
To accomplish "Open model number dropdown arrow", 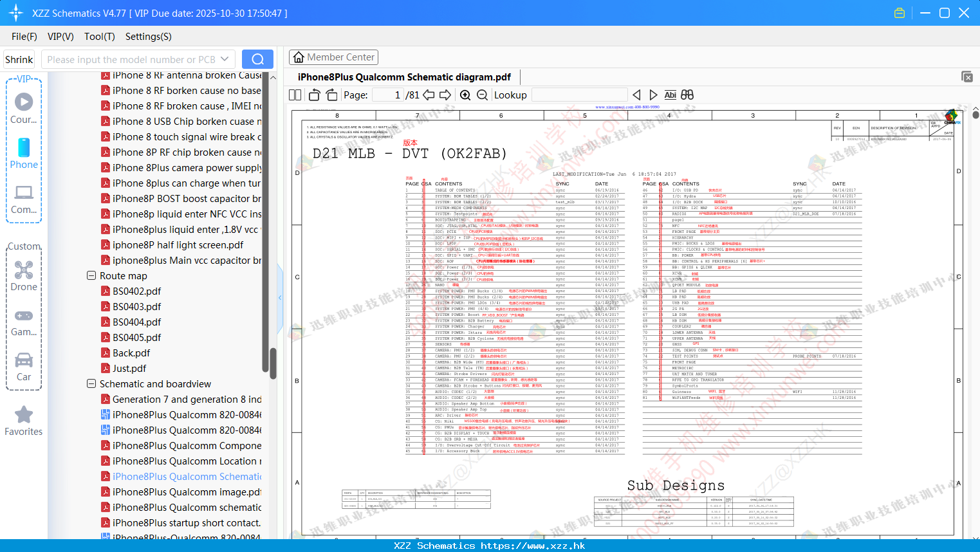I will (x=225, y=59).
